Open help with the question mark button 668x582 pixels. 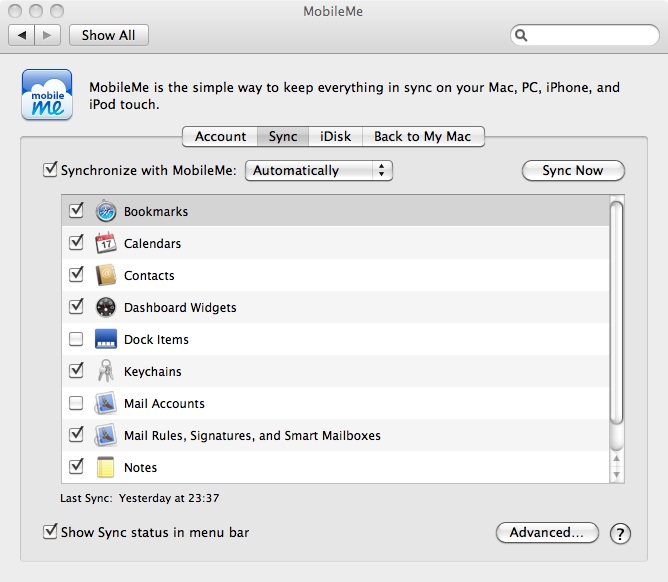[x=620, y=533]
